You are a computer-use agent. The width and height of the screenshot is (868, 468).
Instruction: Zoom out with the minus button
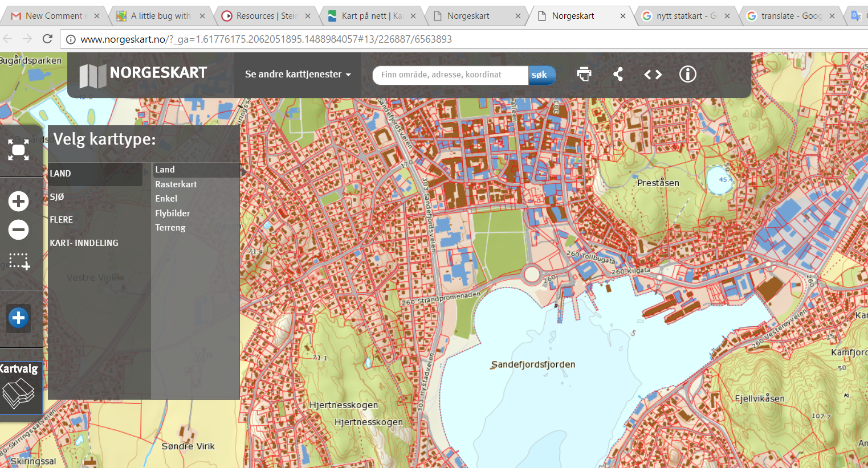[18, 230]
